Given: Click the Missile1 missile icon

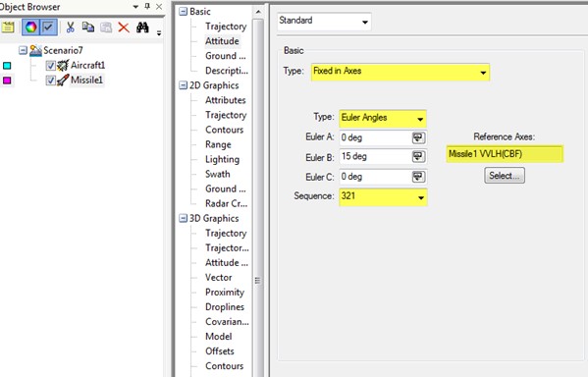Looking at the screenshot, I should point(63,80).
